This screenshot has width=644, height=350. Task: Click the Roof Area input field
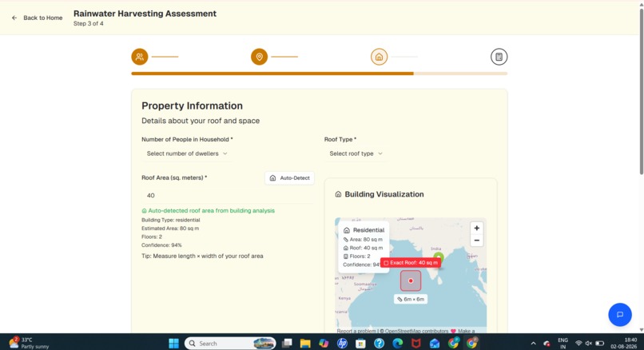click(227, 196)
